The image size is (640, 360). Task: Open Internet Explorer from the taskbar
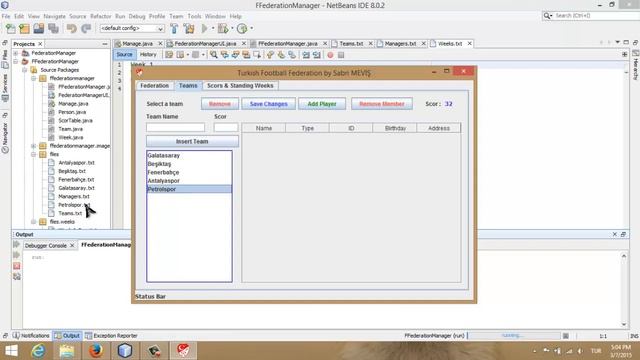pyautogui.click(x=38, y=351)
